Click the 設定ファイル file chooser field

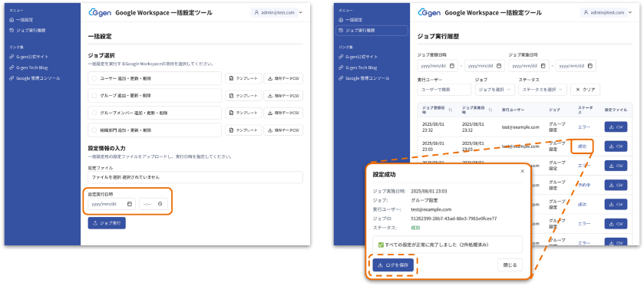[196, 177]
